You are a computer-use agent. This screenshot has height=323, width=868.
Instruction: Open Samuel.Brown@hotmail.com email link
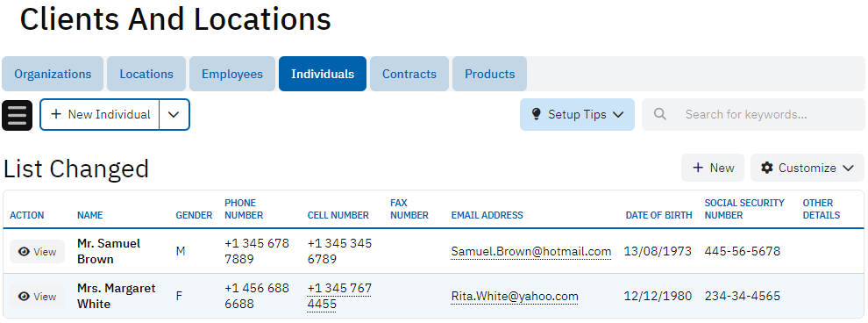530,252
